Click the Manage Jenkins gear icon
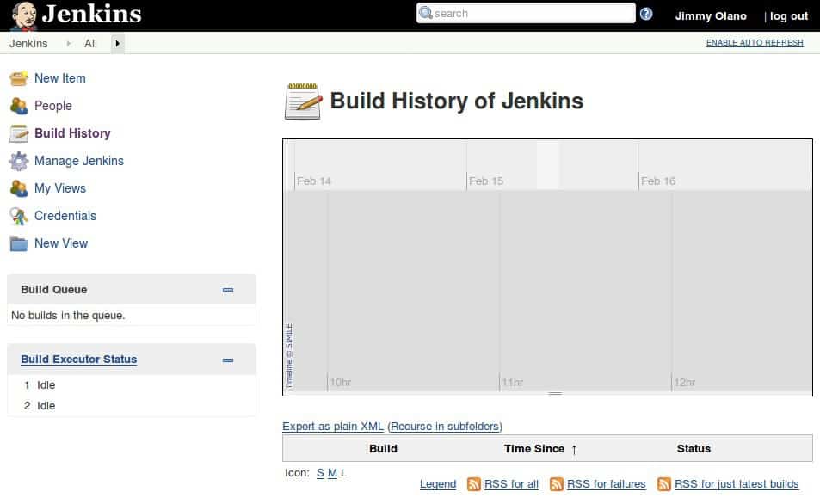This screenshot has width=820, height=504. coord(18,161)
